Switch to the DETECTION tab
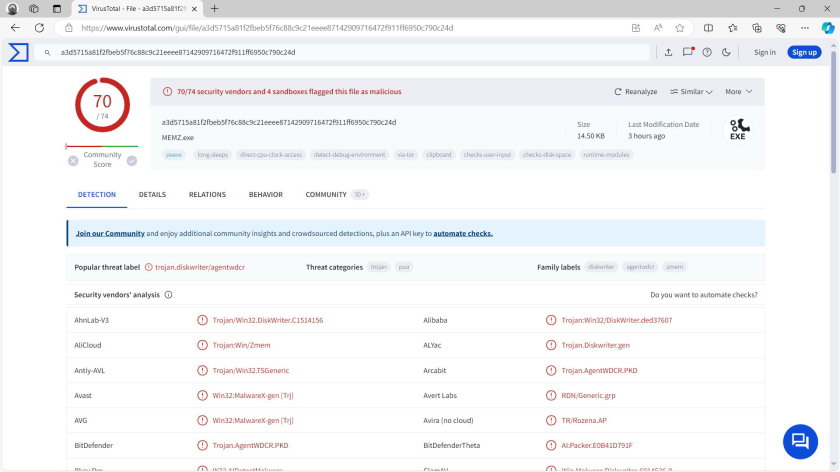This screenshot has height=472, width=840. point(97,194)
